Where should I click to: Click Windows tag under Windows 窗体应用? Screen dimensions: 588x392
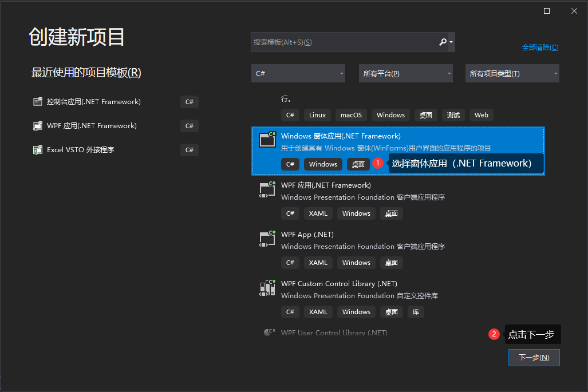tap(323, 164)
